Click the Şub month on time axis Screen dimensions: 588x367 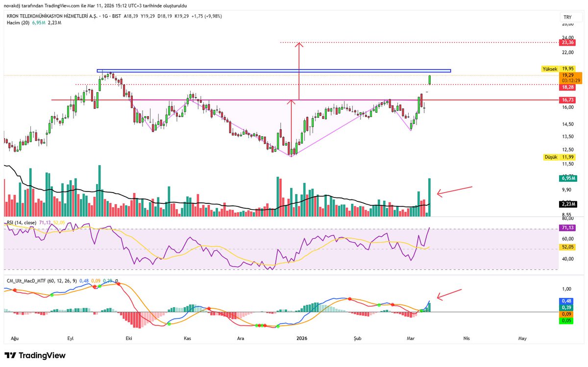click(x=358, y=338)
